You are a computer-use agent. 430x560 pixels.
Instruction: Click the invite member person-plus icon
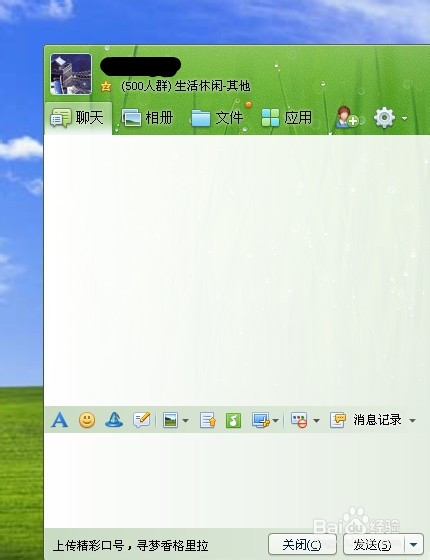point(346,117)
